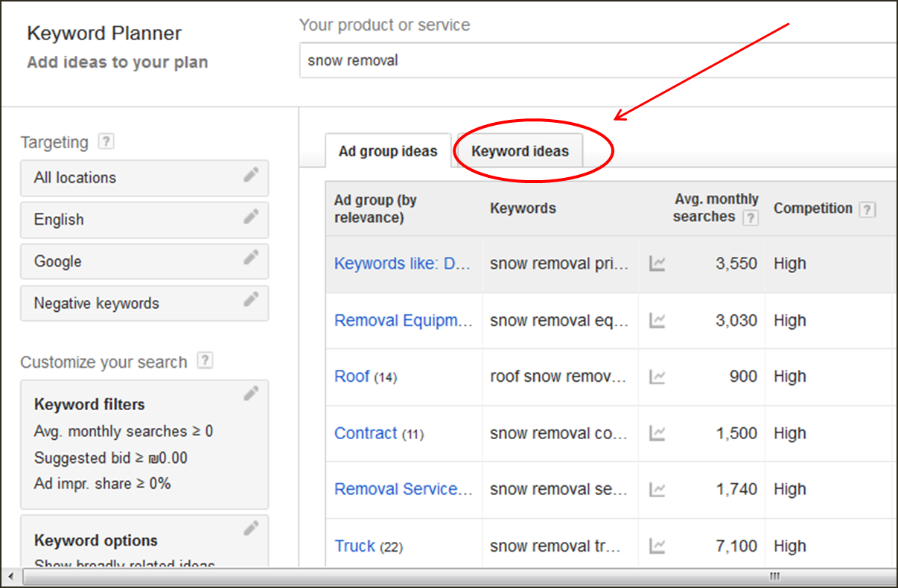Show trend chart for 3,550 searches row
The height and width of the screenshot is (588, 898).
click(657, 263)
